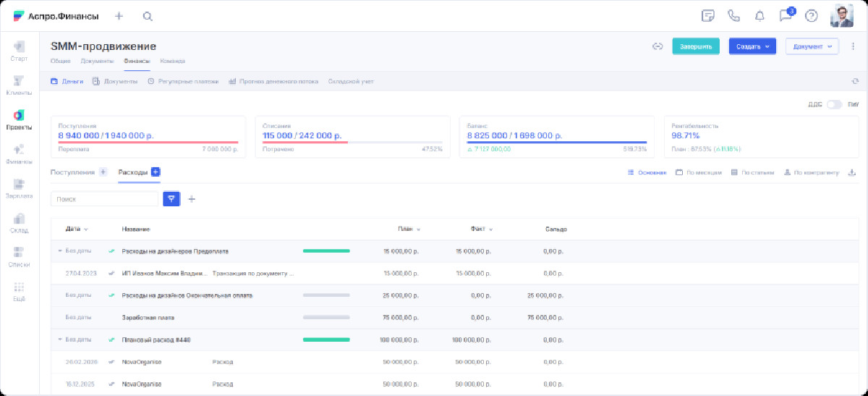Image resolution: width=868 pixels, height=396 pixels.
Task: Open the phone calls icon
Action: click(x=733, y=16)
